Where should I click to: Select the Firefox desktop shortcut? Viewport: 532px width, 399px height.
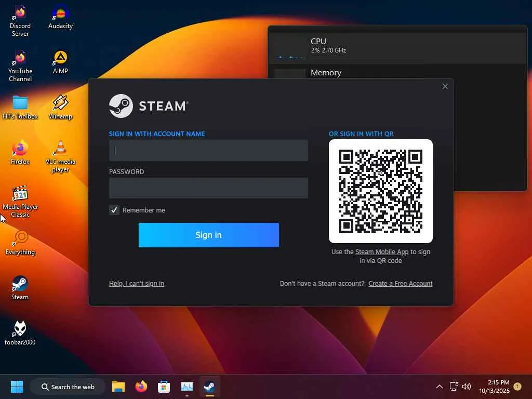click(x=20, y=153)
